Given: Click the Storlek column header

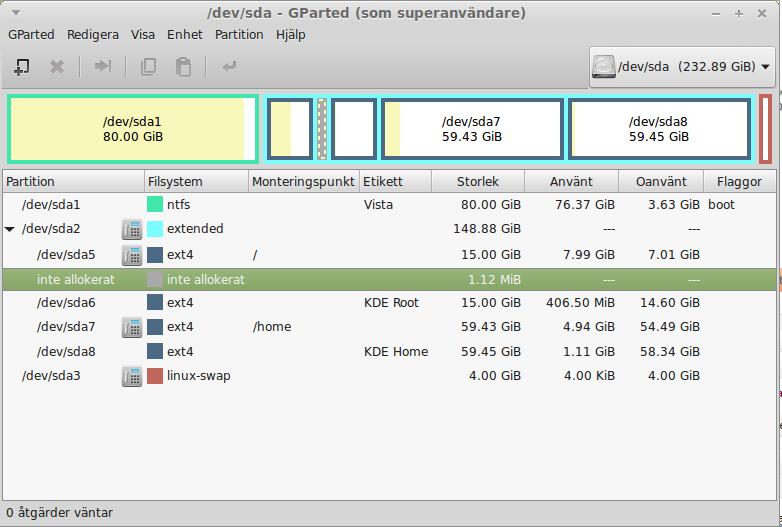Looking at the screenshot, I should (478, 181).
